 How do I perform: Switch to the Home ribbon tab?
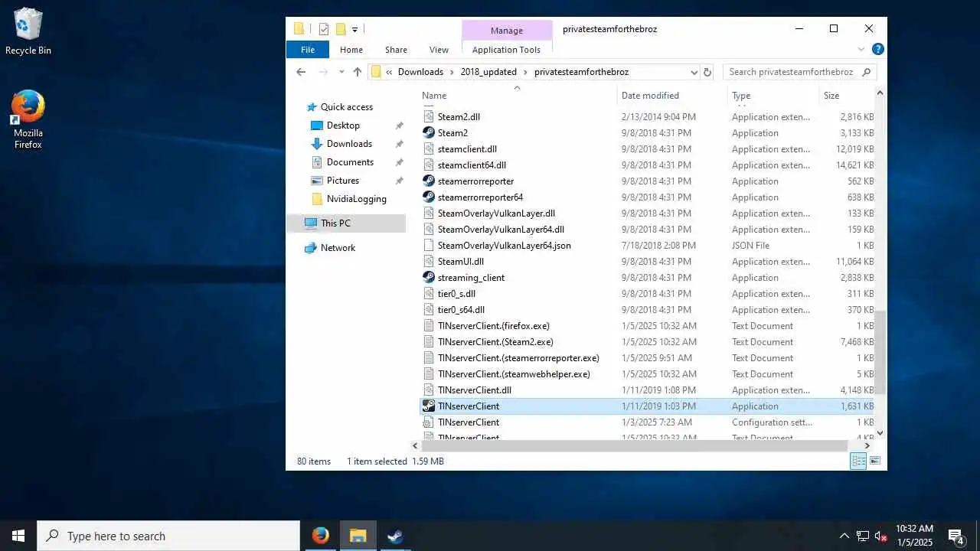351,50
